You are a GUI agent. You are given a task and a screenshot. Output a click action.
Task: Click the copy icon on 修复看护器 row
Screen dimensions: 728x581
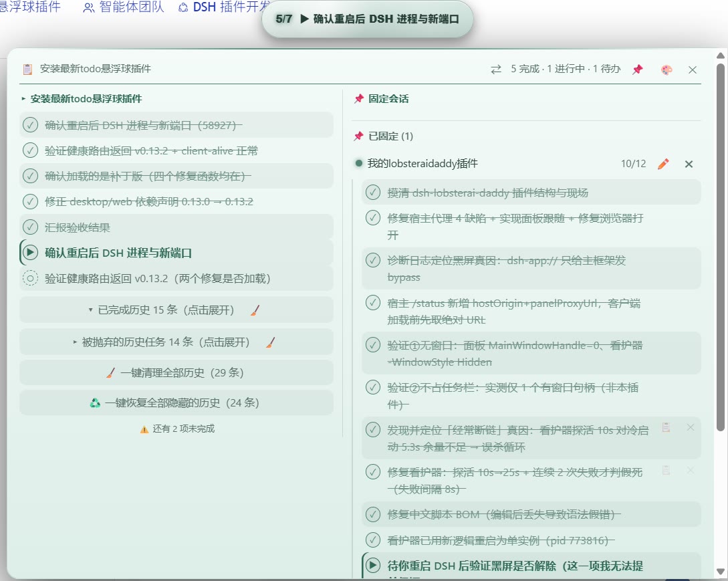pyautogui.click(x=666, y=471)
